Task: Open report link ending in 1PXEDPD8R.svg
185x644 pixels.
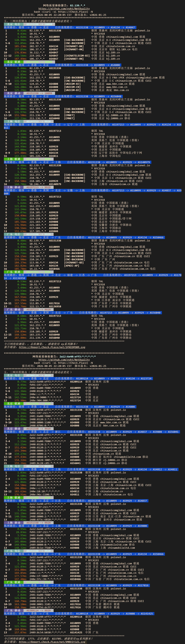Action: pos(52,347)
